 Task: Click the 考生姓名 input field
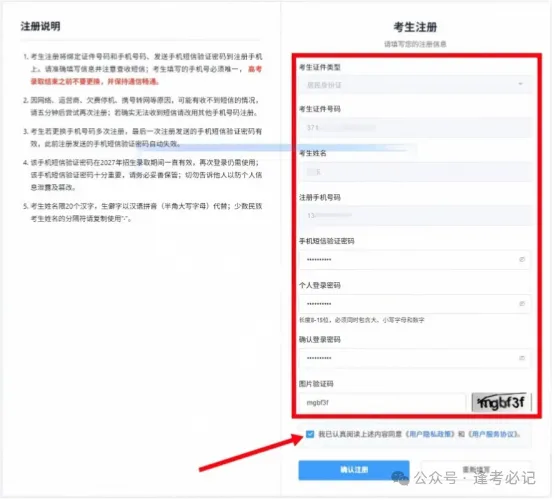[416, 172]
